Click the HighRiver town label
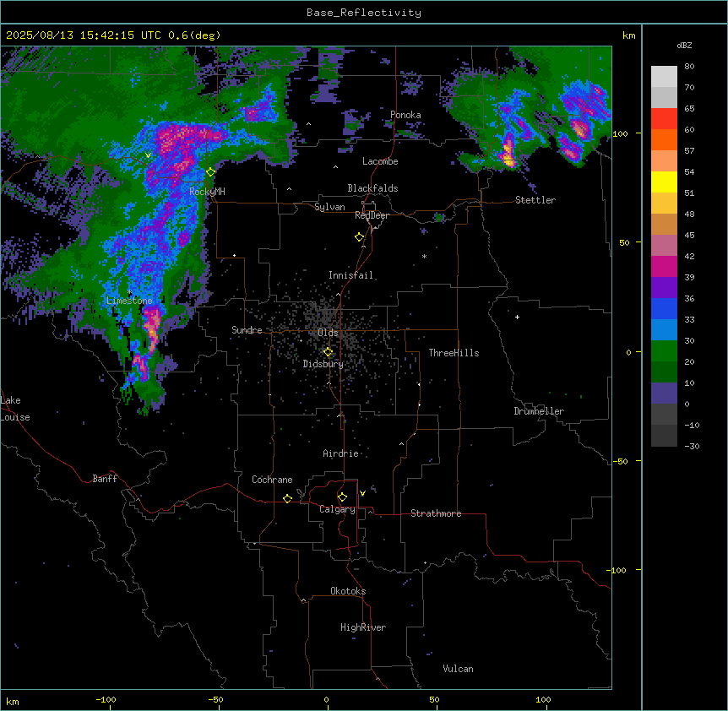 pos(363,627)
